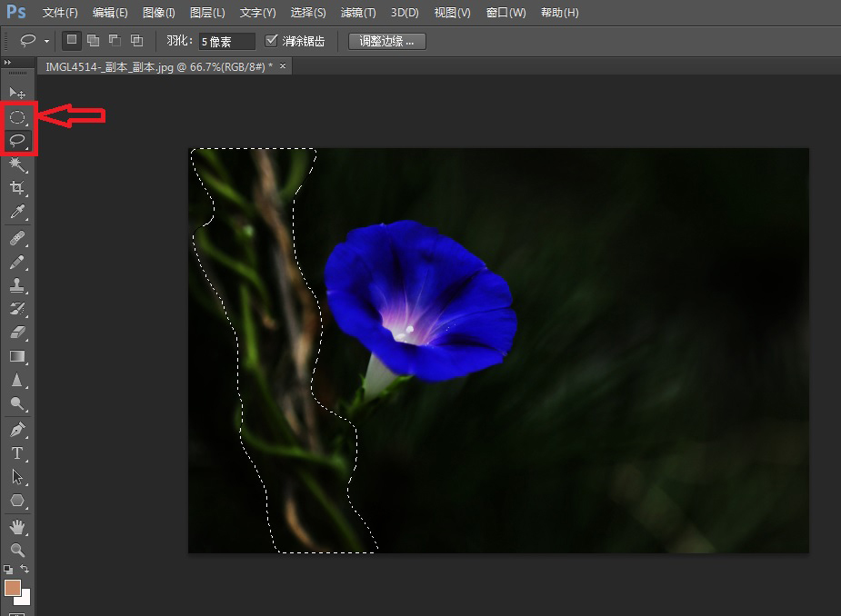Select the Elliptical Marquee tool
The height and width of the screenshot is (616, 841).
pos(17,117)
